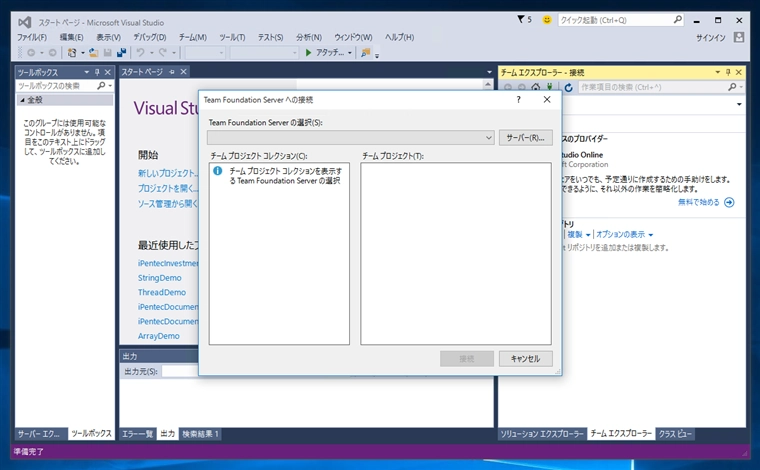This screenshot has height=470, width=760.
Task: Switch to the エラー一覧 tab
Action: (x=138, y=434)
